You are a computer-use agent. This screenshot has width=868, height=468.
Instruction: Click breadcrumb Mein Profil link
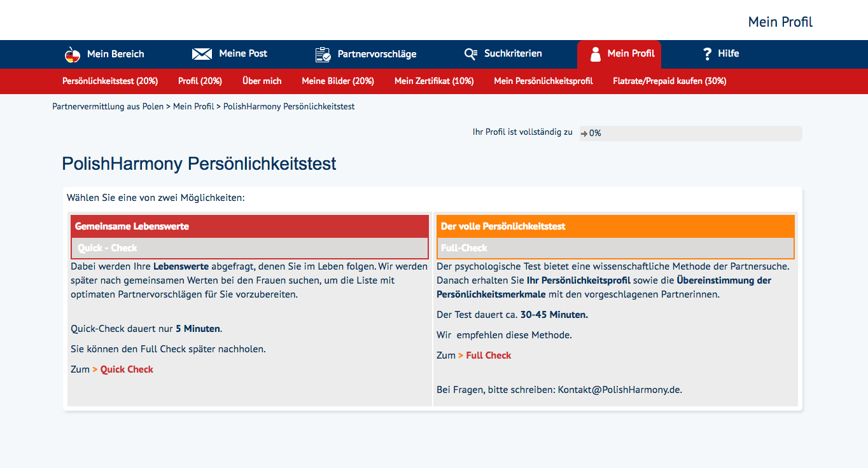193,106
